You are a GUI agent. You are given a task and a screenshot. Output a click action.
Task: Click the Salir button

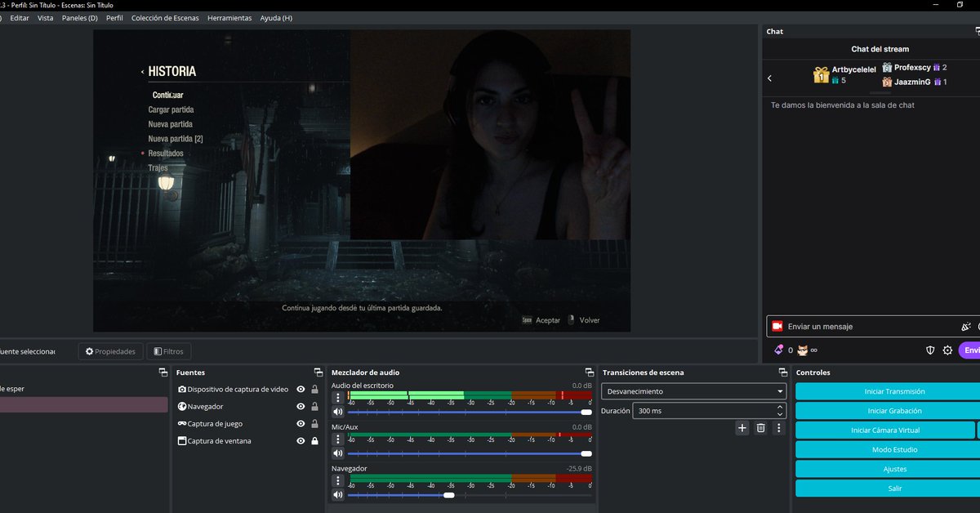(894, 488)
